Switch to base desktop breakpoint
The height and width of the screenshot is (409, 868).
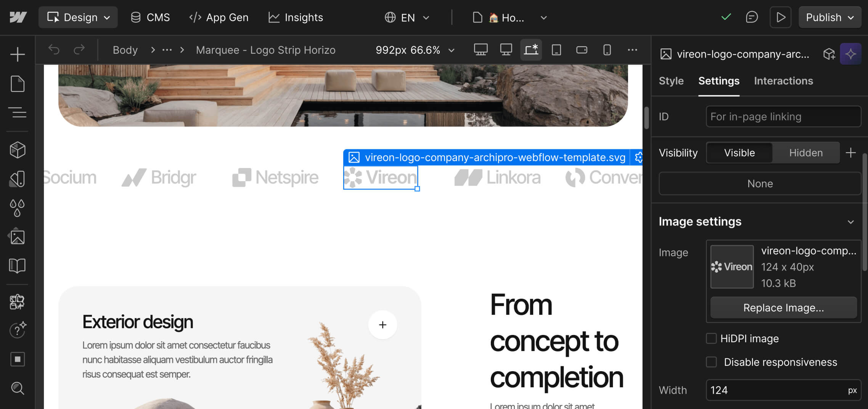[506, 50]
